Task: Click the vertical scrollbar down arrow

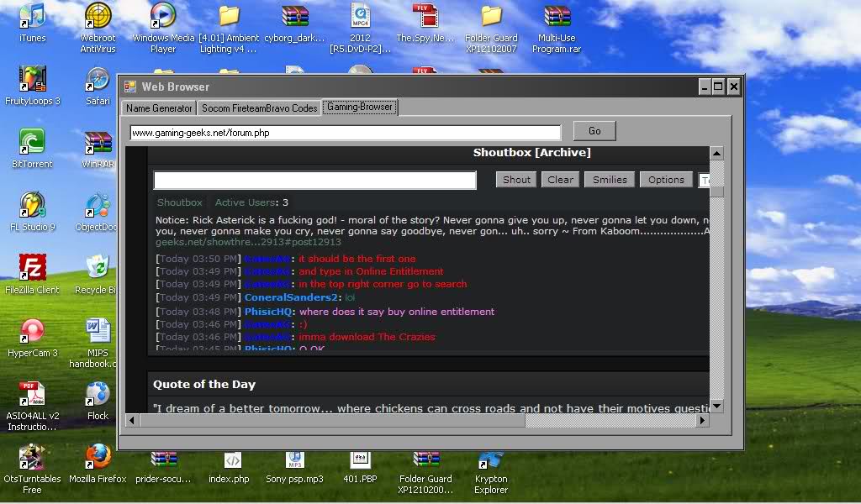Action: [x=716, y=407]
